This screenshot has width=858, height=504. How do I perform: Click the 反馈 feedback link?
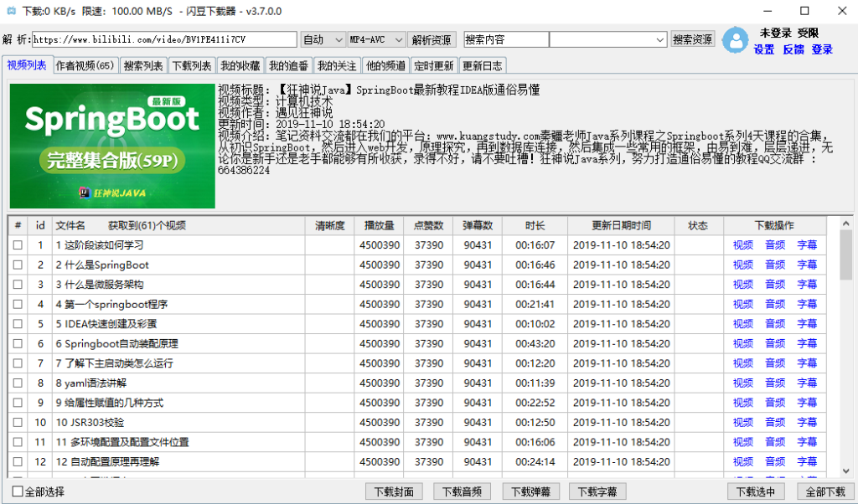(793, 49)
